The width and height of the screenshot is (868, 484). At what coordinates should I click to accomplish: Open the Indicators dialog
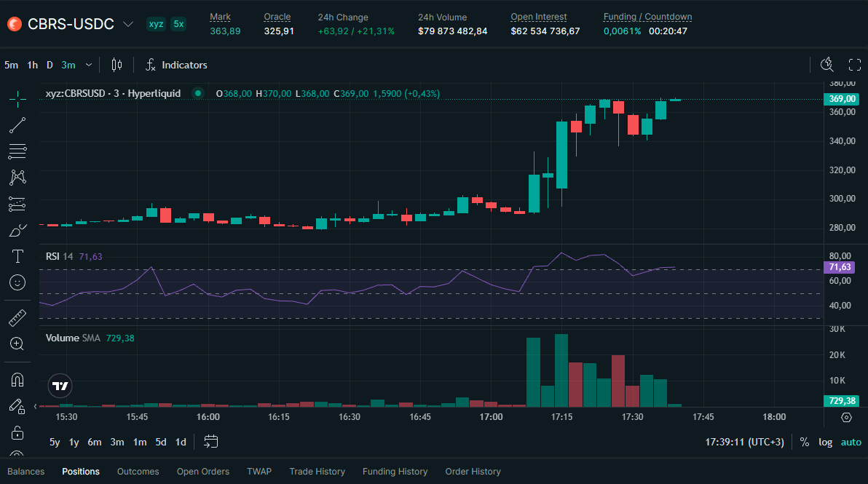(176, 65)
